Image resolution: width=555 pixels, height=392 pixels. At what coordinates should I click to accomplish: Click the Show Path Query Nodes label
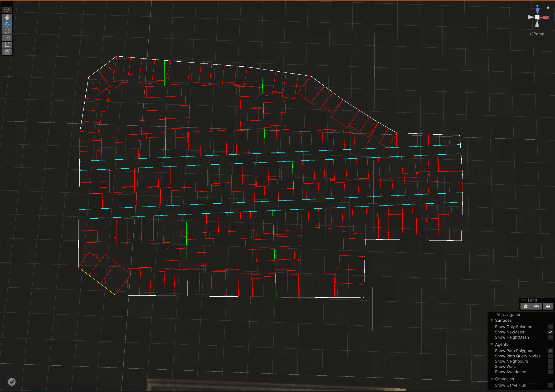(518, 356)
